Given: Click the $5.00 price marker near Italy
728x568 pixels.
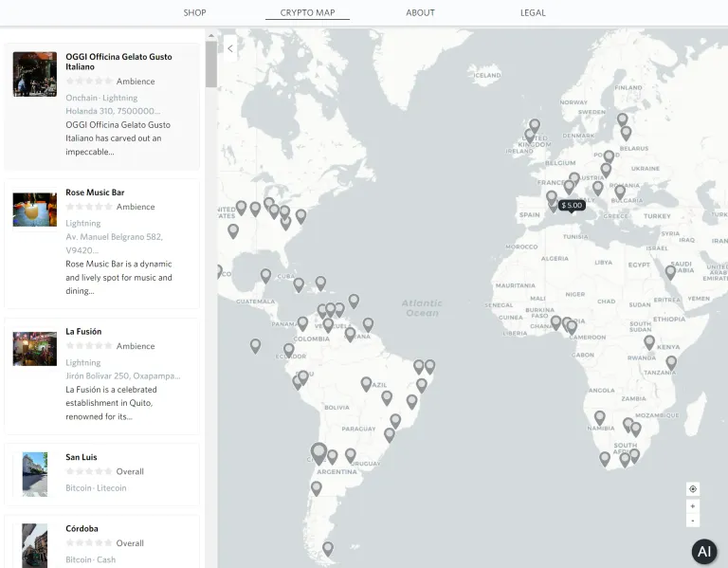Looking at the screenshot, I should tap(572, 205).
